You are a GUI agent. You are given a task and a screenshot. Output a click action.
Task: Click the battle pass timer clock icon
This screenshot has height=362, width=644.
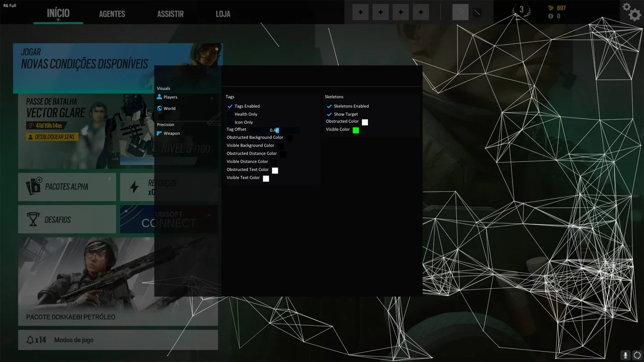pos(31,125)
